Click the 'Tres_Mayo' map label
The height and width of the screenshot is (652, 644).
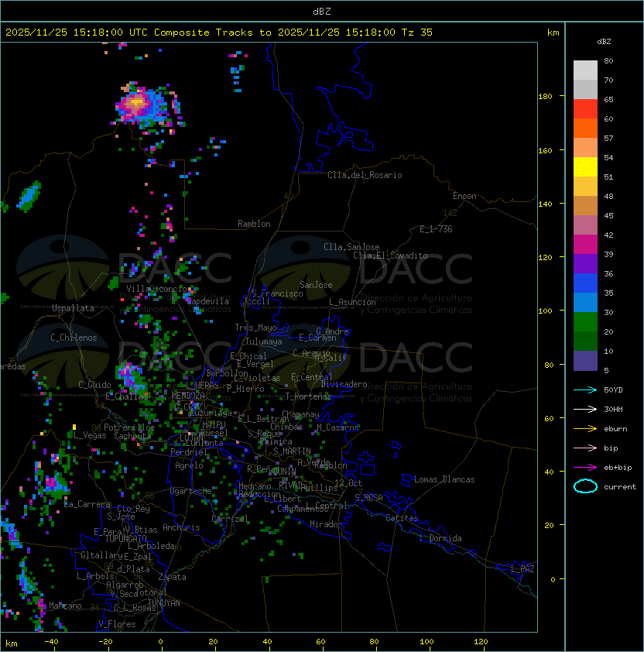255,328
